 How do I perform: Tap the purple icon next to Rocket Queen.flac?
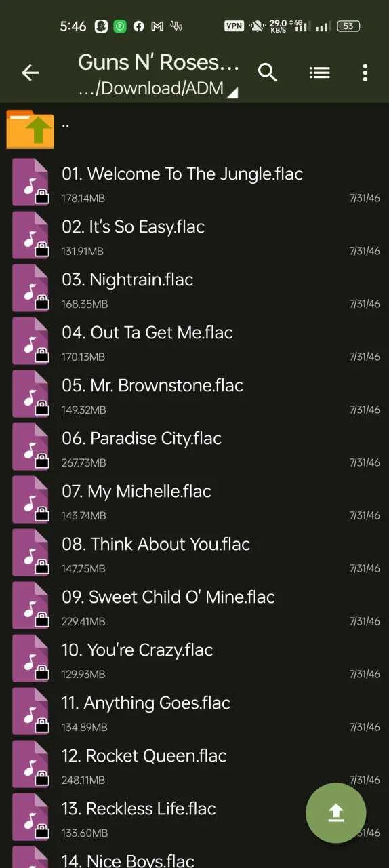click(x=30, y=764)
